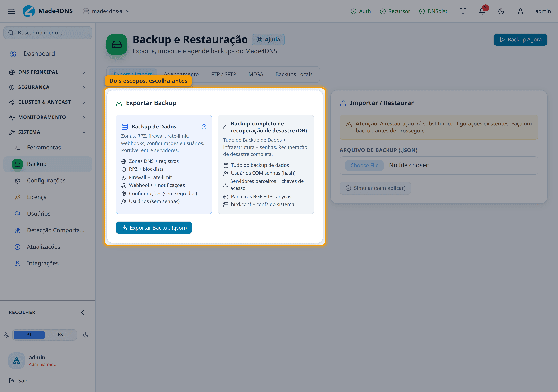Click the Made4DNS logo icon
558x392 pixels.
29,11
